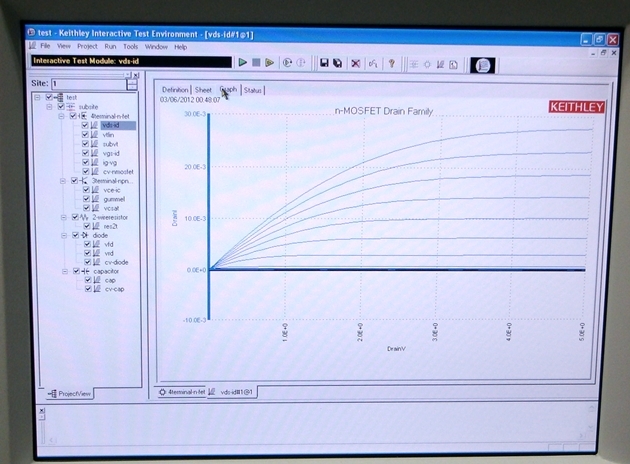The image size is (630, 464).
Task: Click the resistor icon beside 2-wireresistor
Action: [85, 217]
